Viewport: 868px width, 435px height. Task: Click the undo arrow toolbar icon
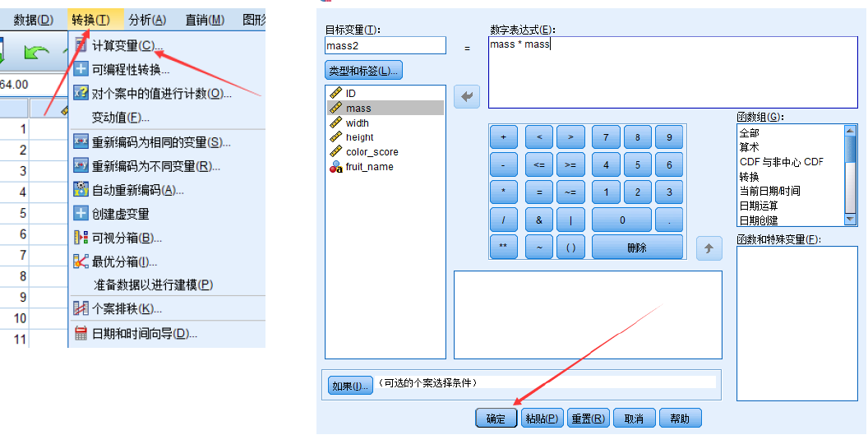pos(36,53)
